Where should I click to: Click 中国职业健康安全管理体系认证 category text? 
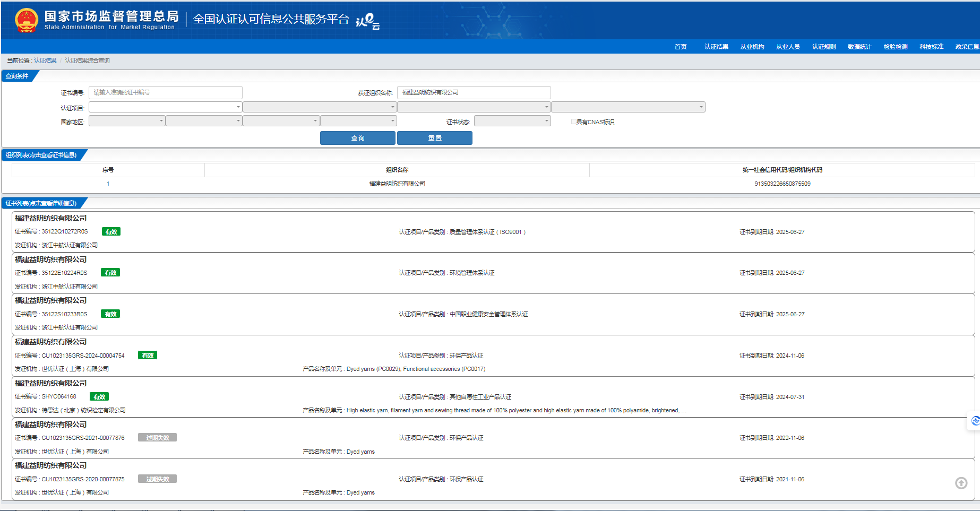pos(488,314)
